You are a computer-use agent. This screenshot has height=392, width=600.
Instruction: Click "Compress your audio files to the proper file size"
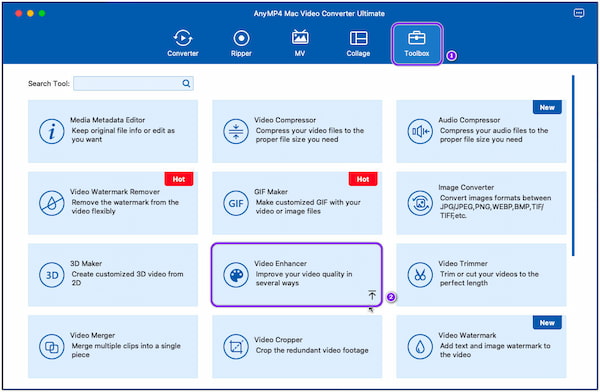pos(494,135)
